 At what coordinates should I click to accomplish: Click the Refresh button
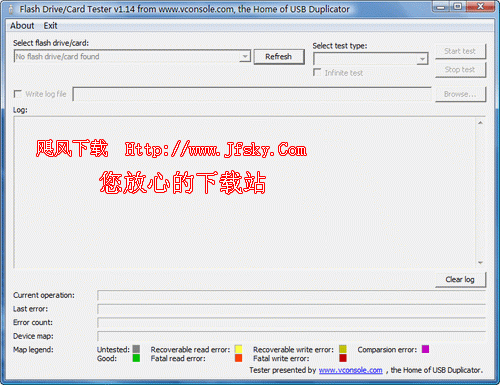[x=279, y=57]
